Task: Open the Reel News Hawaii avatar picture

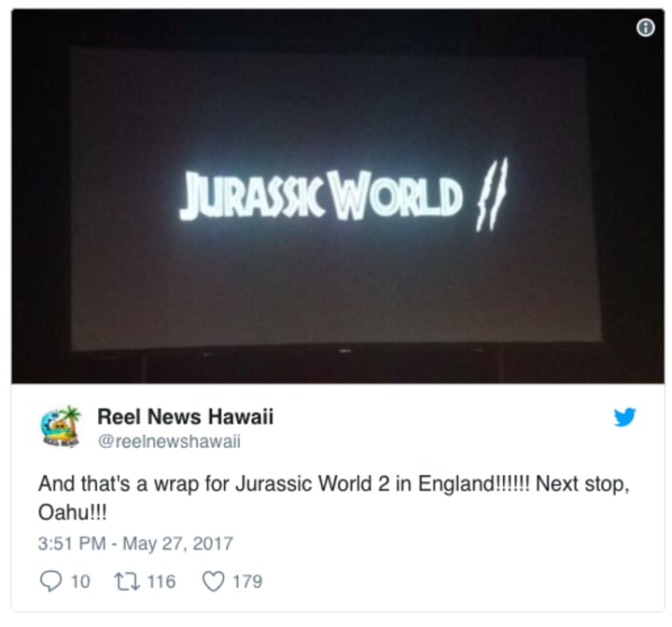Action: point(61,426)
